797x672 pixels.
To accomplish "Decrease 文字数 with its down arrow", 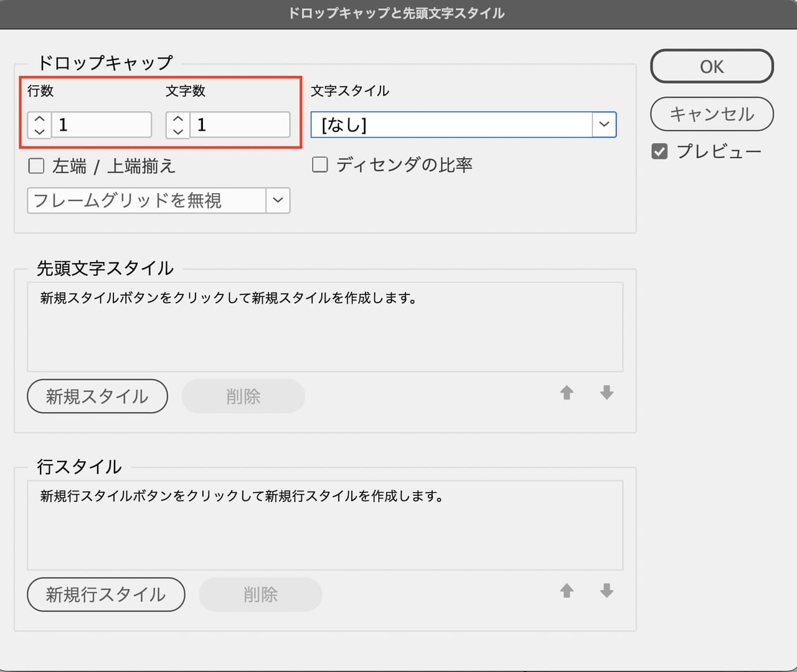I will click(x=177, y=131).
